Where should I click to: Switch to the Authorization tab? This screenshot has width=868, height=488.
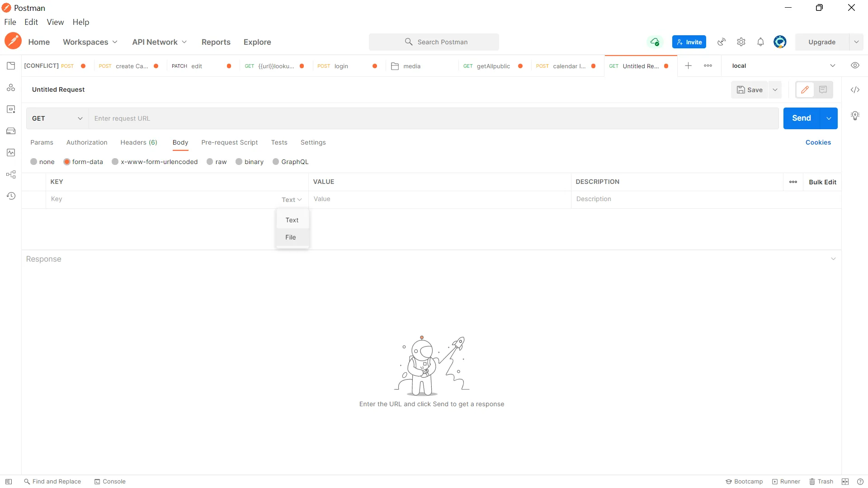coord(87,142)
